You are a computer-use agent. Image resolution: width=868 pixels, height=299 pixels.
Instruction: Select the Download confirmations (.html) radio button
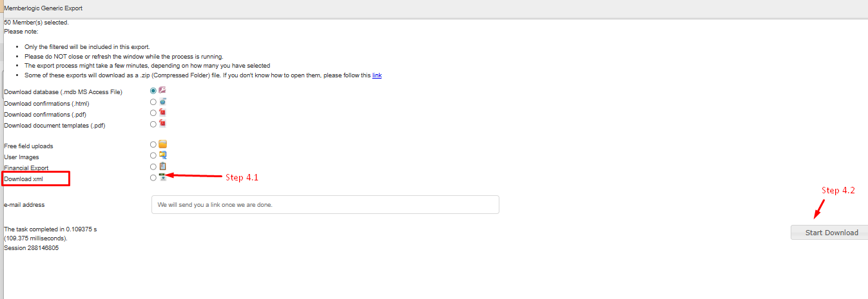coord(153,102)
